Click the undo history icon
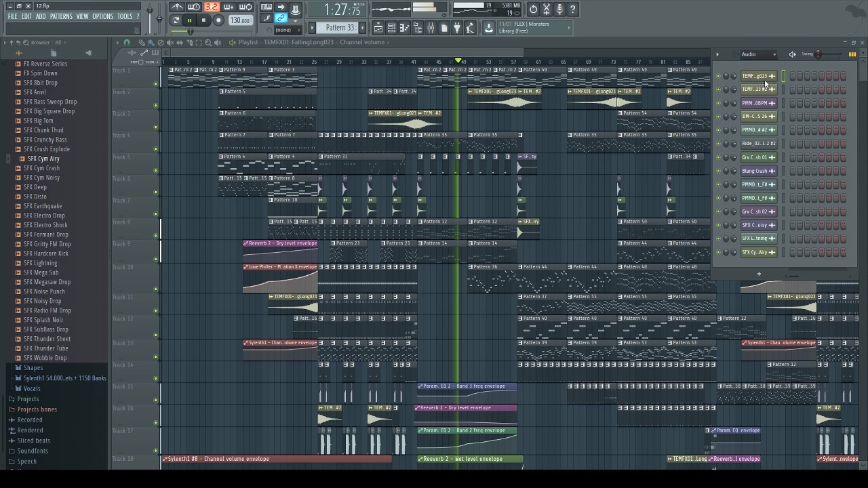Viewport: 868px width, 488px height. pos(533,9)
